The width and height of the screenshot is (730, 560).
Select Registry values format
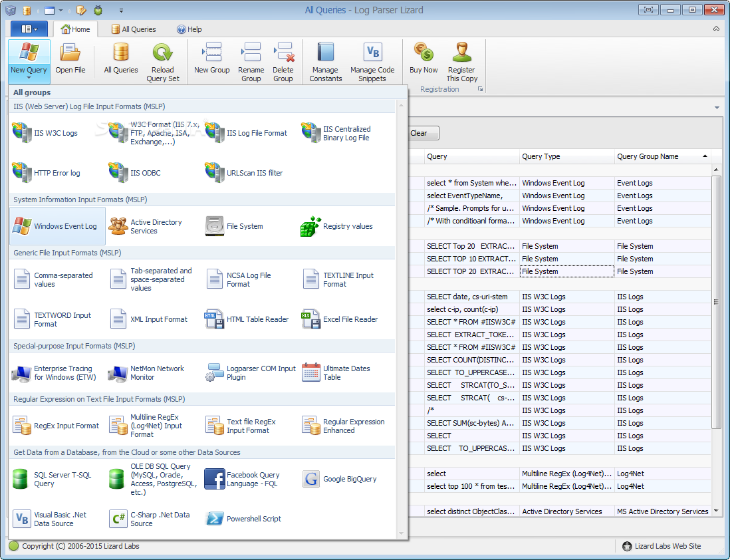tap(346, 226)
